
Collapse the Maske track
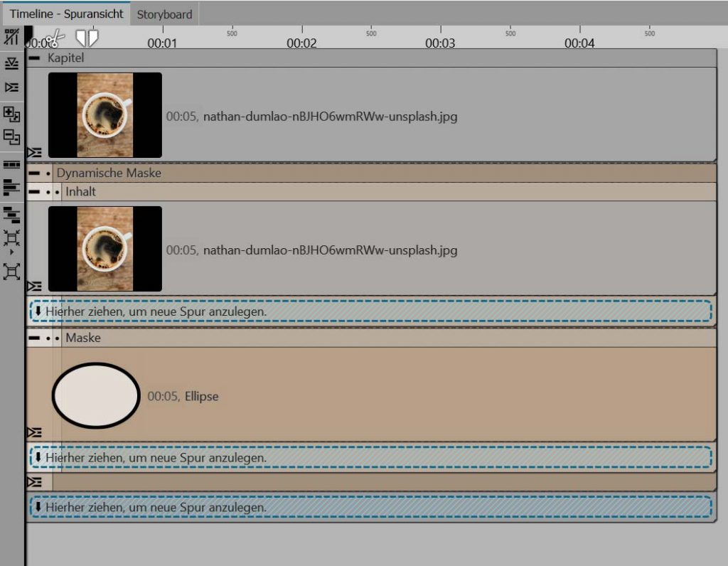pos(34,338)
